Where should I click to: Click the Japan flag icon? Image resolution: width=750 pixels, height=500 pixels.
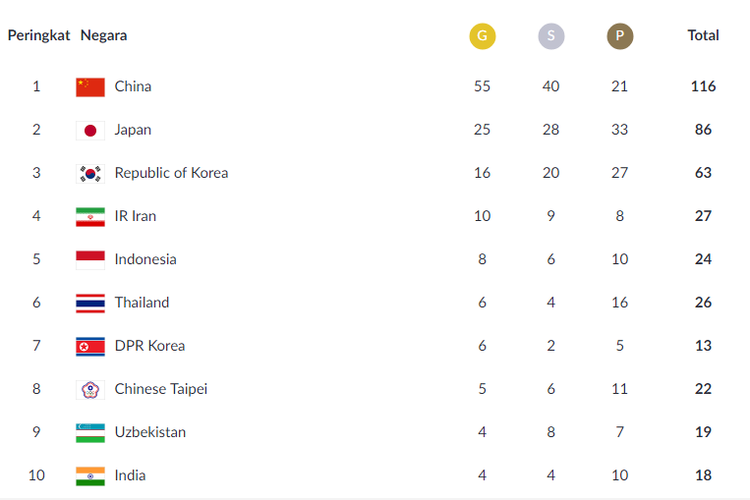90,130
